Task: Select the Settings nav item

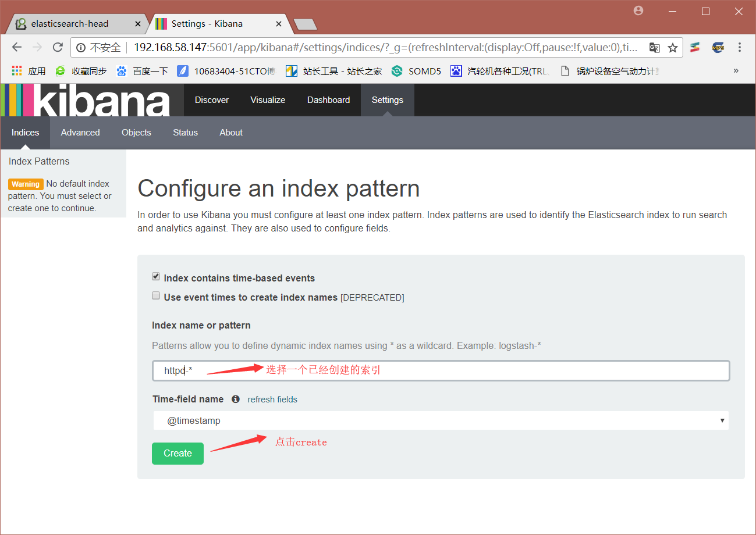Action: click(x=388, y=100)
